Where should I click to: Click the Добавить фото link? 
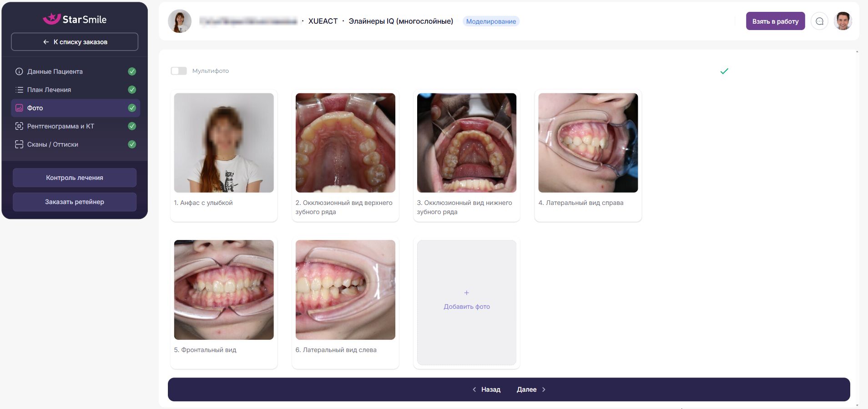click(x=467, y=307)
